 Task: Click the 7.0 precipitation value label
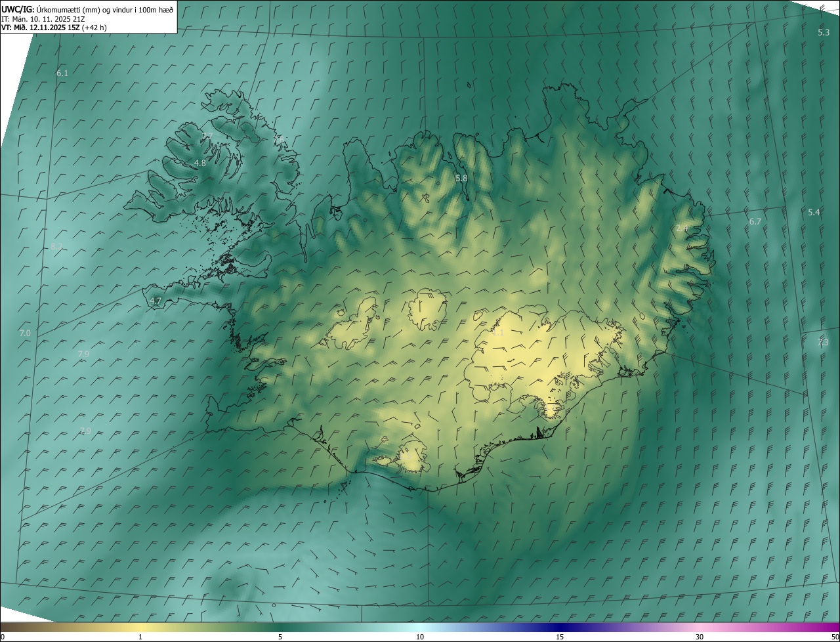coord(25,333)
